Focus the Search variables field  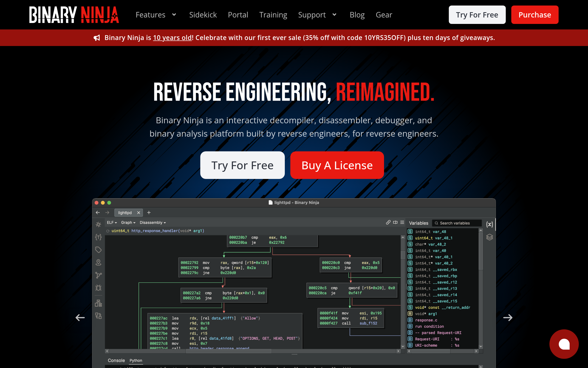click(x=457, y=223)
